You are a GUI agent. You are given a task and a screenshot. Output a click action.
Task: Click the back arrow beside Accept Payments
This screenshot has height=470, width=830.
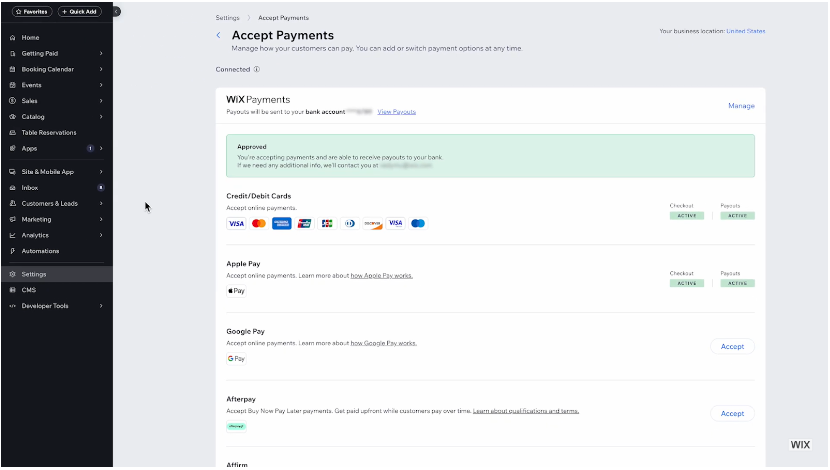tap(219, 35)
